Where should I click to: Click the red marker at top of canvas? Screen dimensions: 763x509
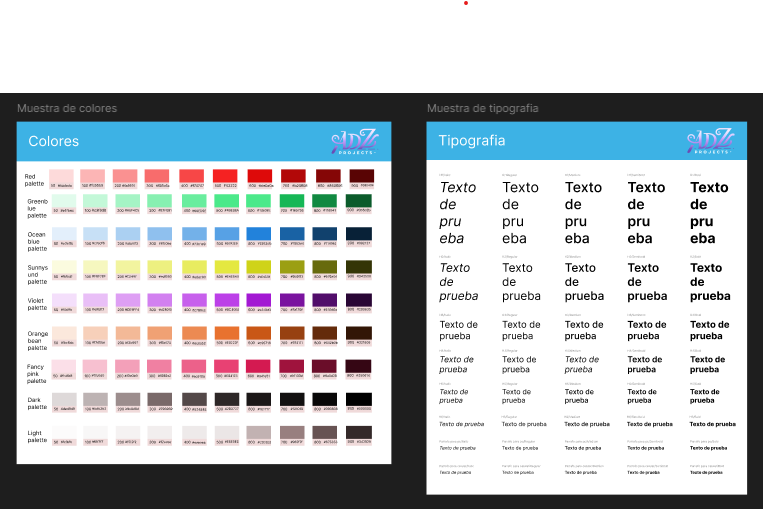tap(465, 3)
